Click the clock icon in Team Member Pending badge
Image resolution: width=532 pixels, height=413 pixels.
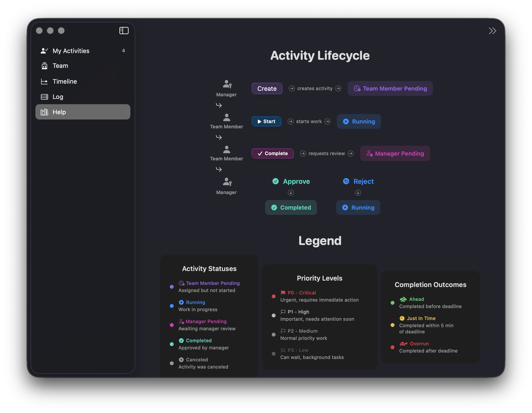[357, 88]
